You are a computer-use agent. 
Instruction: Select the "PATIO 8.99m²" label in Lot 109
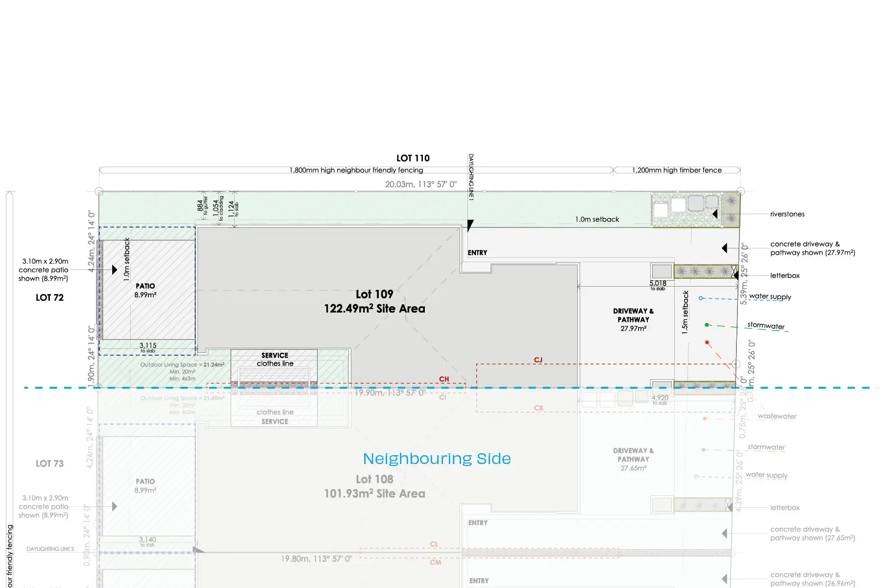pos(146,290)
